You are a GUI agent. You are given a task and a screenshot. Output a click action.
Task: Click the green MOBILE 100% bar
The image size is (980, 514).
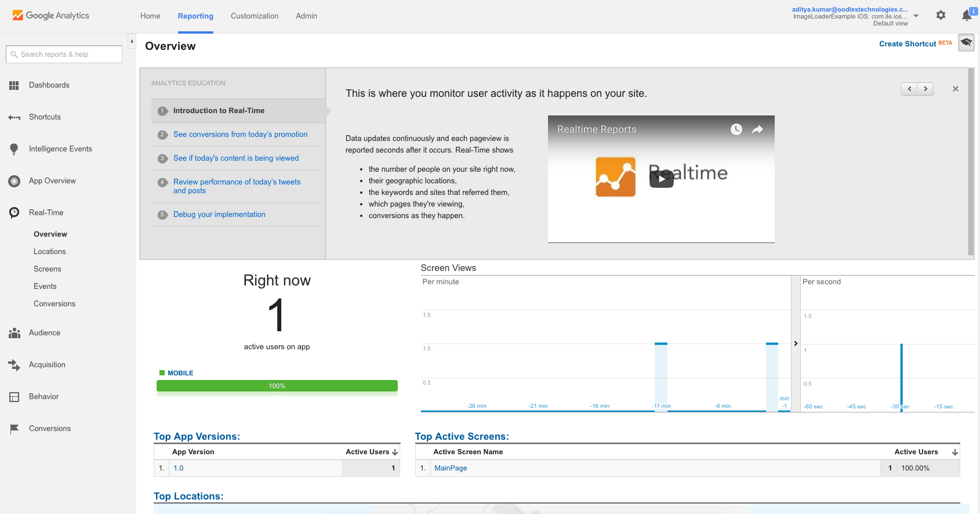pyautogui.click(x=277, y=386)
